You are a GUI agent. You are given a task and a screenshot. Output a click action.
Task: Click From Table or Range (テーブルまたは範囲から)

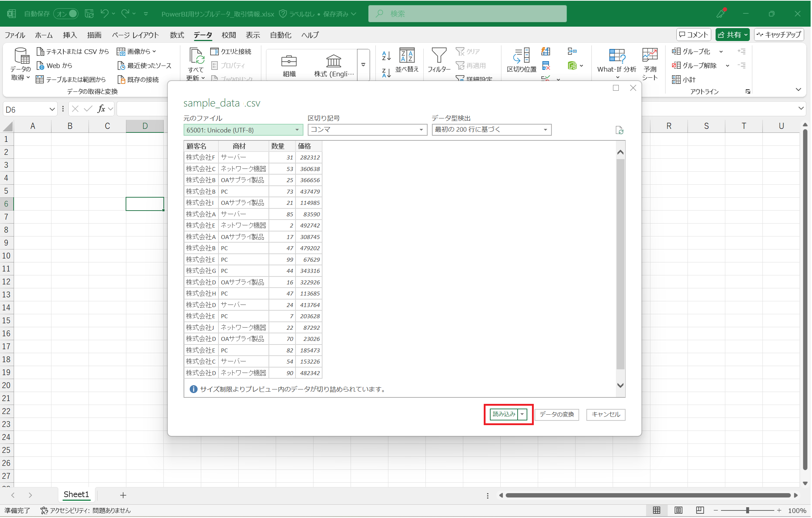[x=71, y=79]
